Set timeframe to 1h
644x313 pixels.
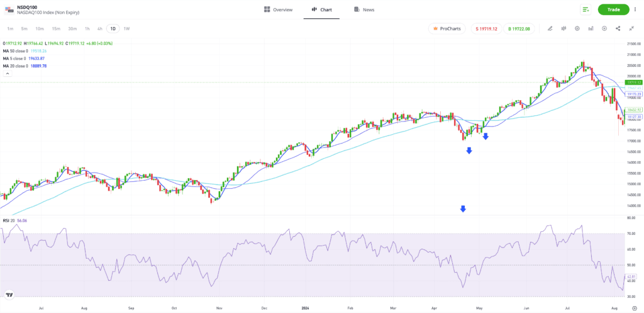87,28
